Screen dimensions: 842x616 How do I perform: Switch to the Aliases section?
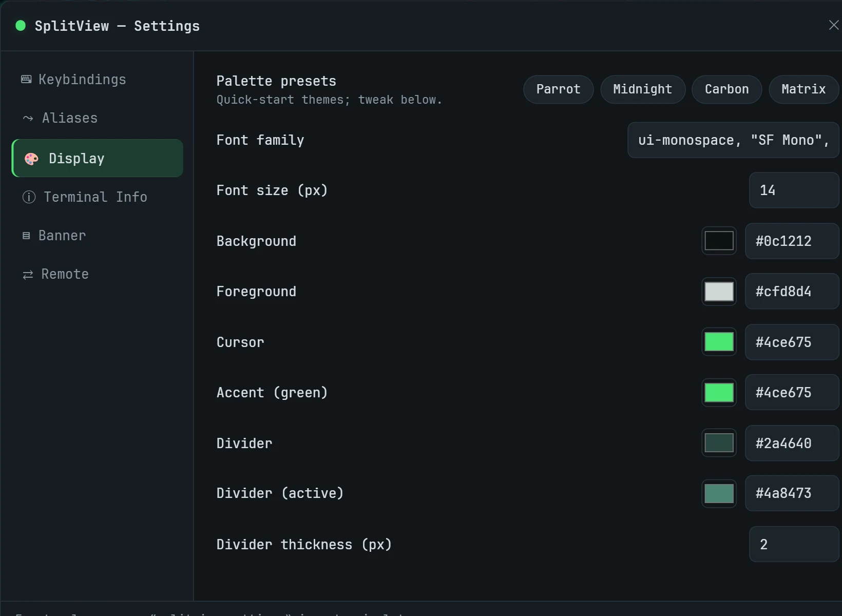click(x=98, y=118)
